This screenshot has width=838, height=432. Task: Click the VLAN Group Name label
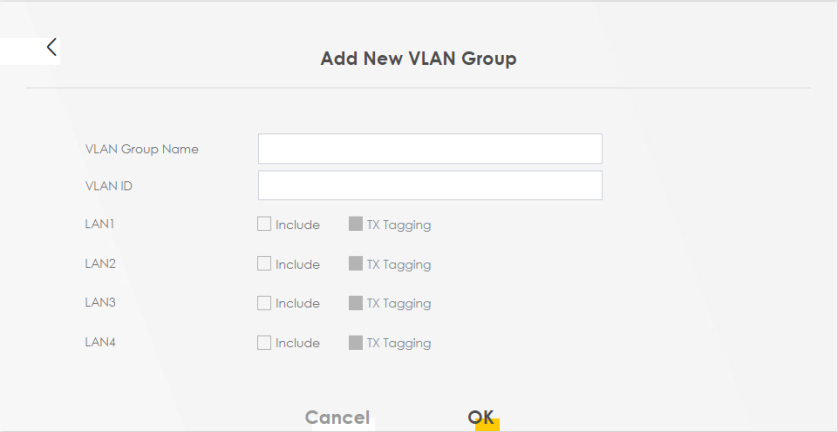[x=142, y=149]
